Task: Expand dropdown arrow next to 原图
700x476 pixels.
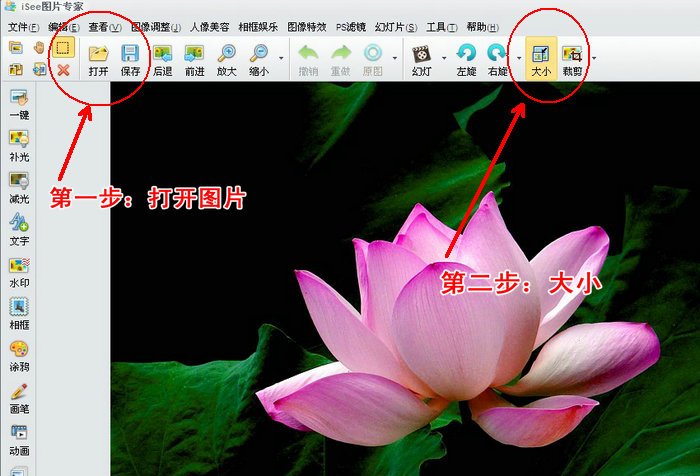Action: tap(395, 58)
